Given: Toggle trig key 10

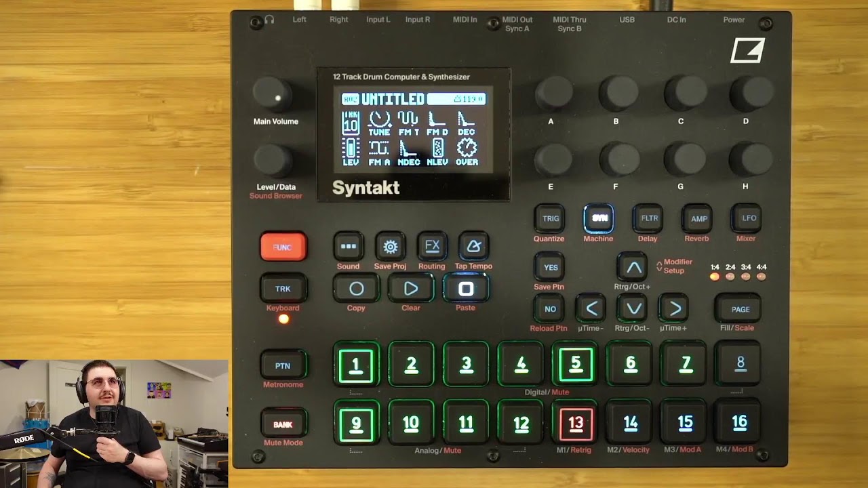Looking at the screenshot, I should pyautogui.click(x=411, y=424).
